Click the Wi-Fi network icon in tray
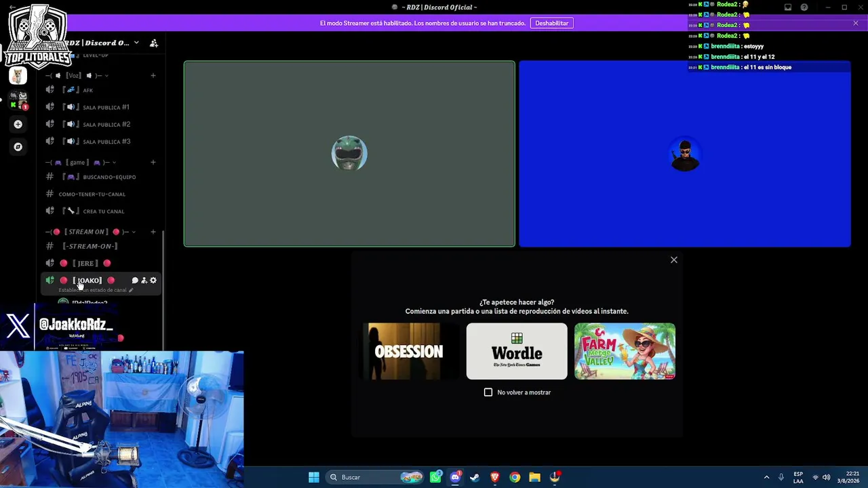This screenshot has width=868, height=488. point(815,477)
